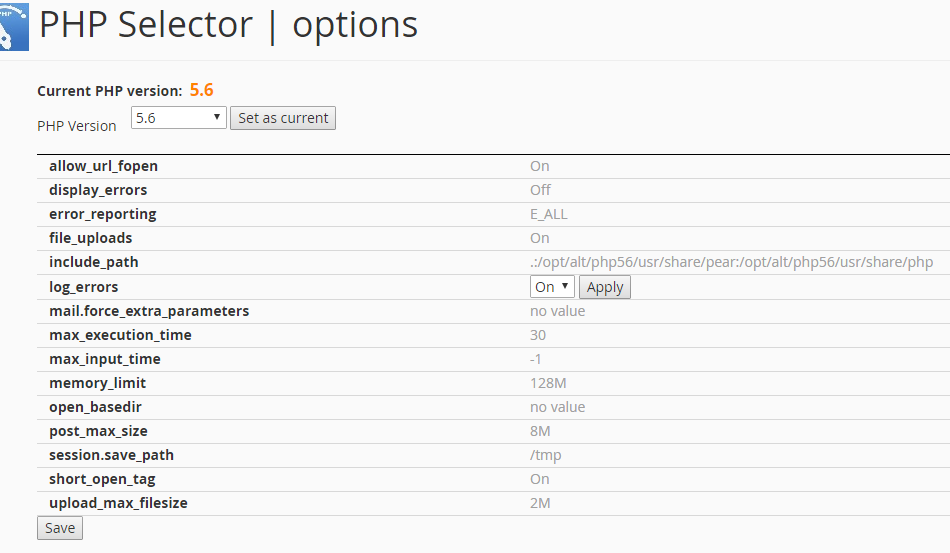This screenshot has width=950, height=553.
Task: Click the max_execution_time value 30
Action: pyautogui.click(x=538, y=335)
